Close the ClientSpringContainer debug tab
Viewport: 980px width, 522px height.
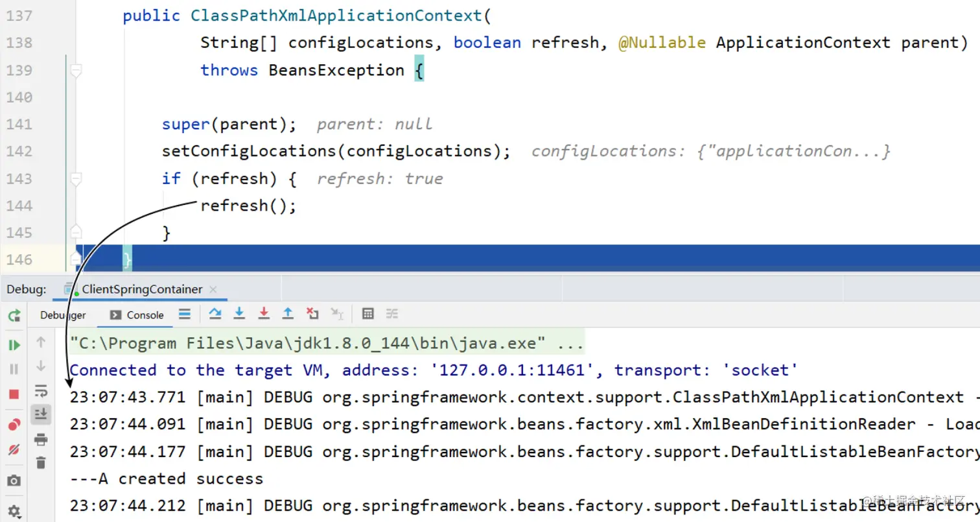[x=214, y=289]
